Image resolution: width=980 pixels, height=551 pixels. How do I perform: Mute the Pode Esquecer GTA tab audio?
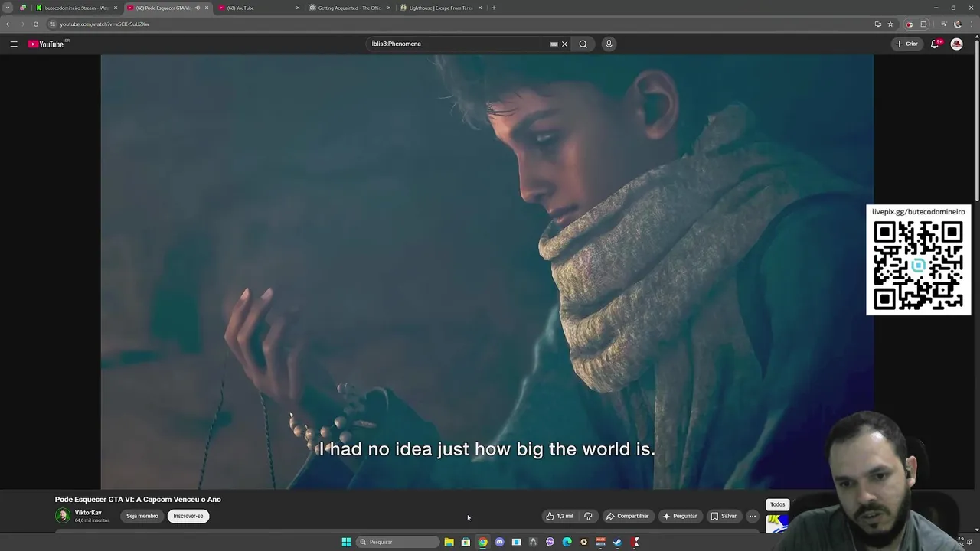[x=198, y=8]
